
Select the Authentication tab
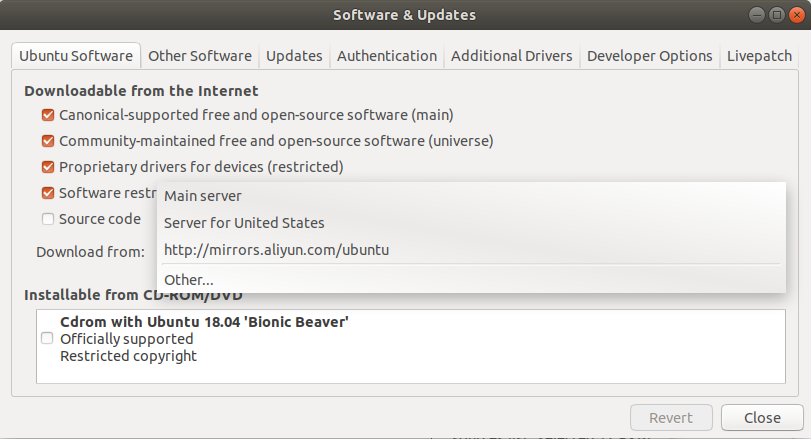[387, 56]
